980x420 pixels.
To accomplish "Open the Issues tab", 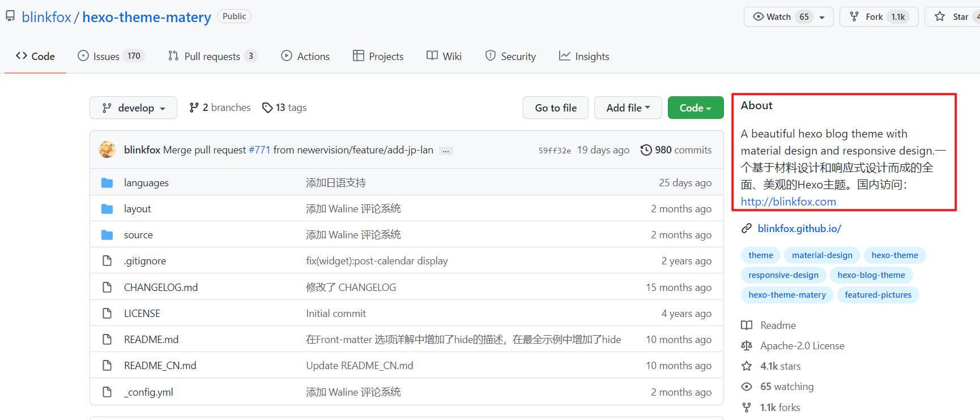I will coord(111,56).
